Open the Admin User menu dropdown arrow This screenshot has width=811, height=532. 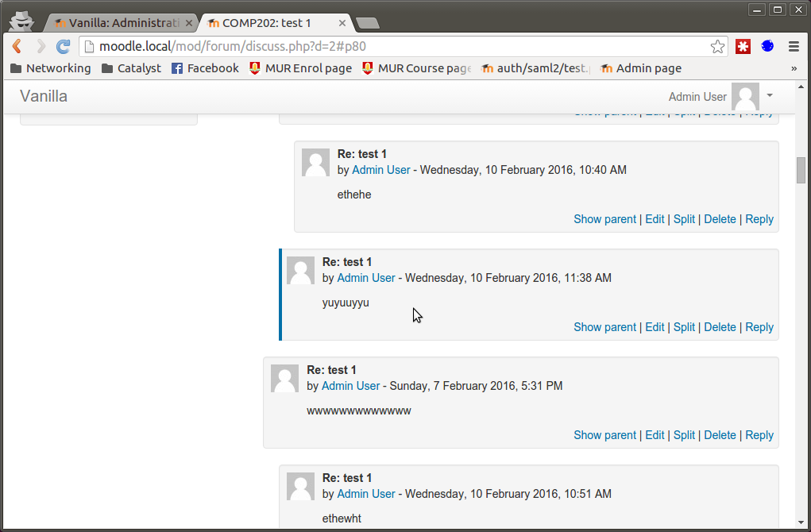(770, 95)
